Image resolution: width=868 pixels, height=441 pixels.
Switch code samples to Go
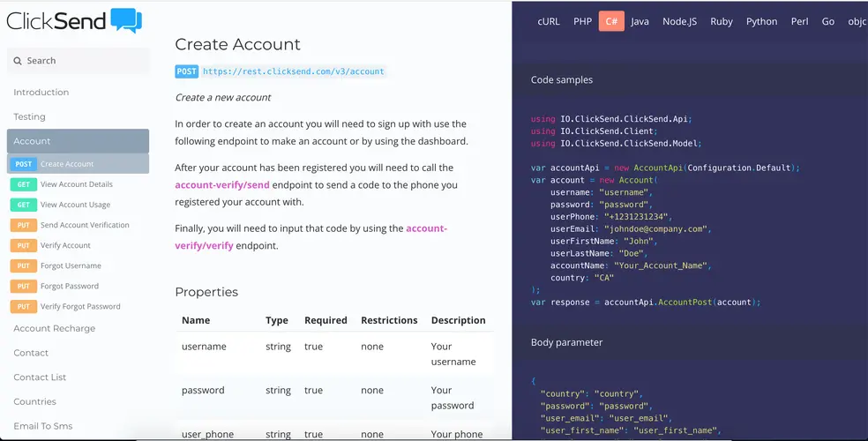coord(828,21)
